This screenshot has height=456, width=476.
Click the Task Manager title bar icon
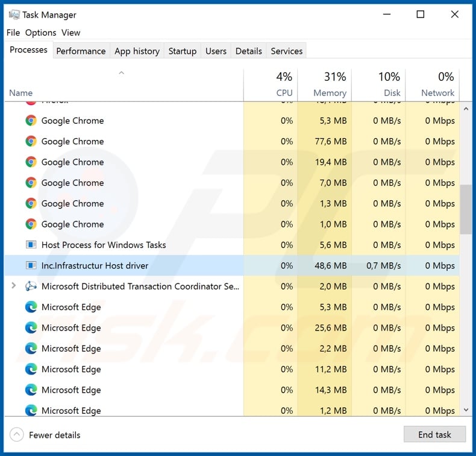click(x=14, y=14)
